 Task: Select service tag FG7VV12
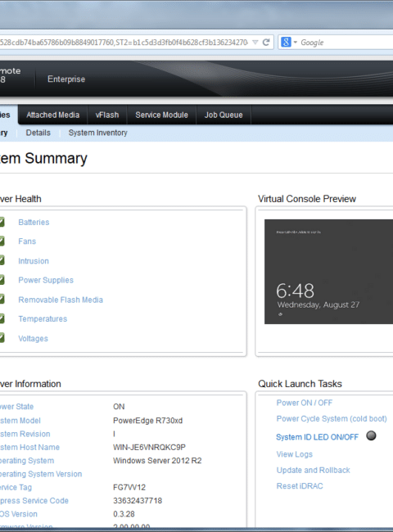click(x=129, y=488)
